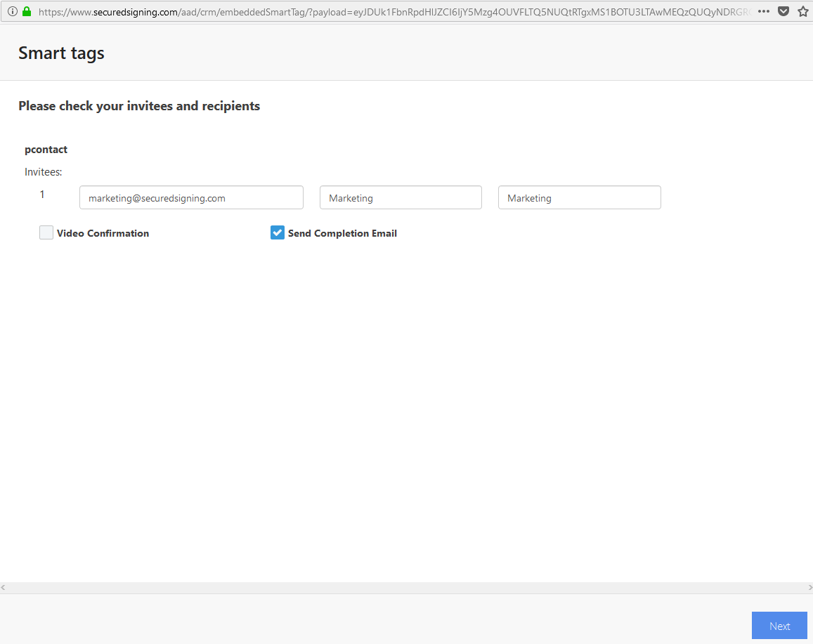Image resolution: width=813 pixels, height=644 pixels.
Task: Open site information via the info icon
Action: click(12, 11)
